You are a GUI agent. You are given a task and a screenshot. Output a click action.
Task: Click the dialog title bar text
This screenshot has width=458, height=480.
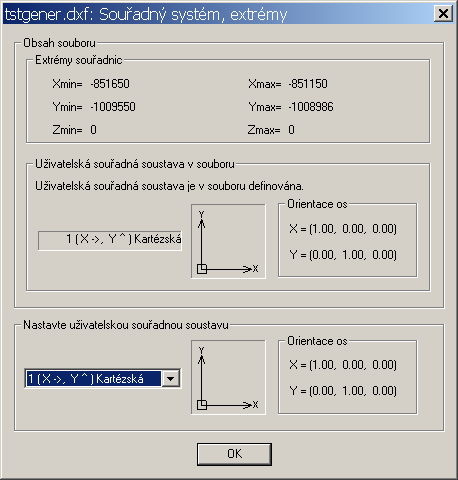coord(146,15)
